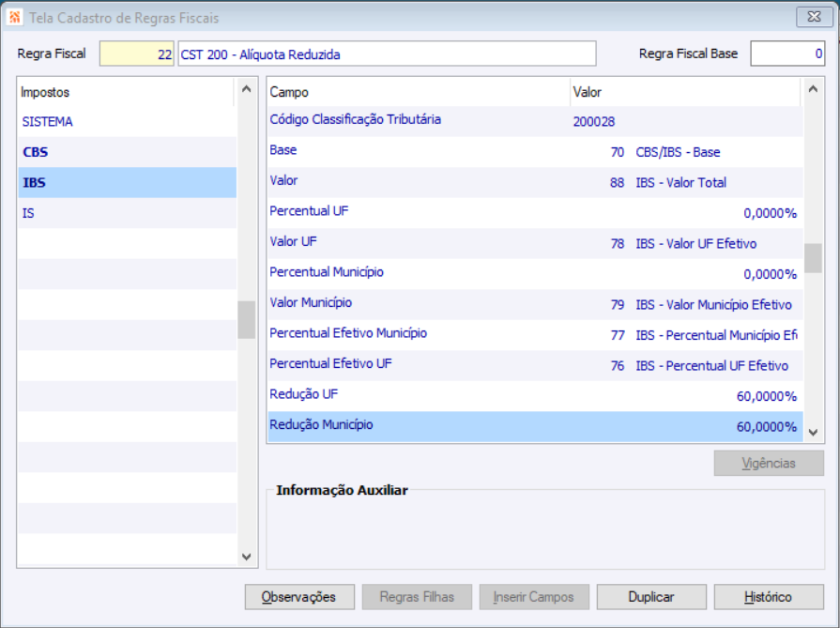Select the Percentual Efetivo Município row
Image resolution: width=840 pixels, height=628 pixels.
[535, 335]
